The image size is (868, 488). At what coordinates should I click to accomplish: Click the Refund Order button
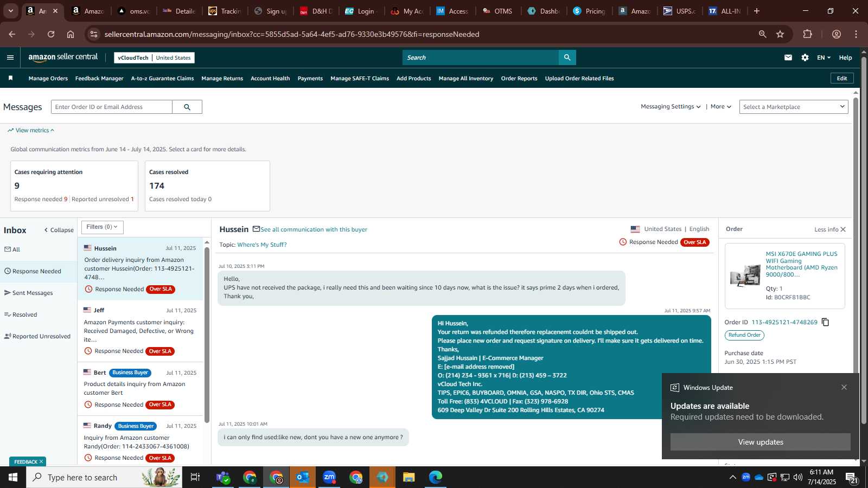click(x=744, y=335)
